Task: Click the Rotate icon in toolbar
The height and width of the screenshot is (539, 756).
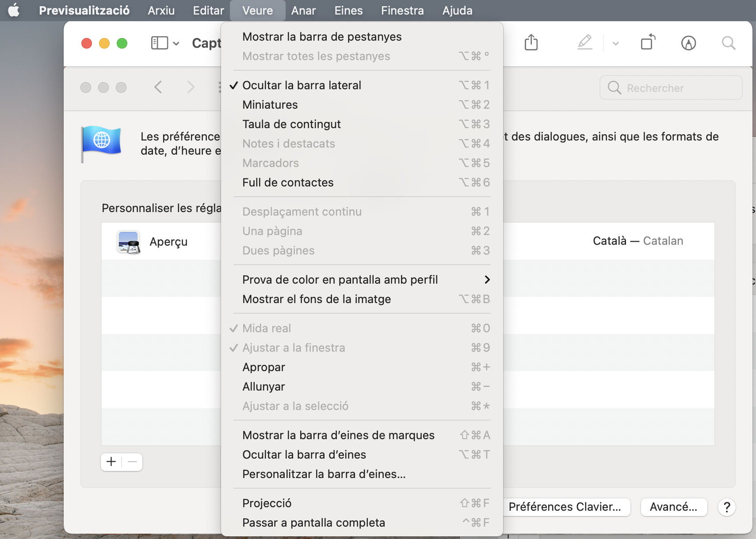Action: click(x=648, y=43)
